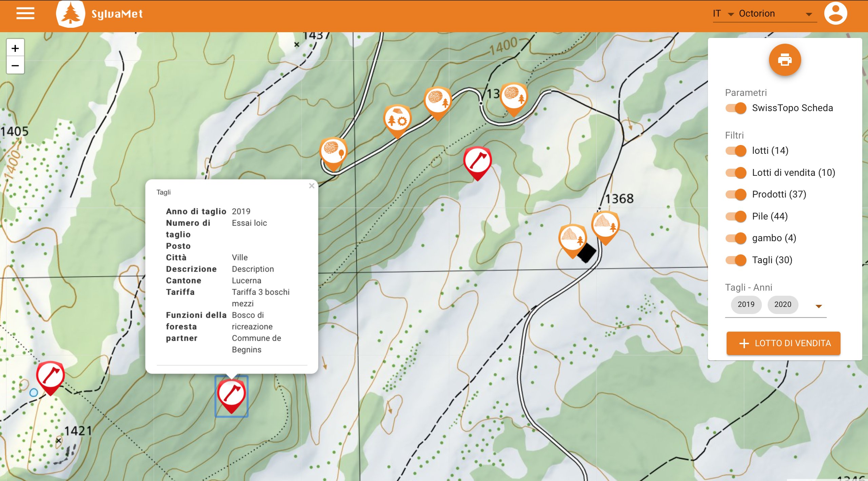
Task: Select the highlighted red axe marker below the popup
Action: coord(232,396)
